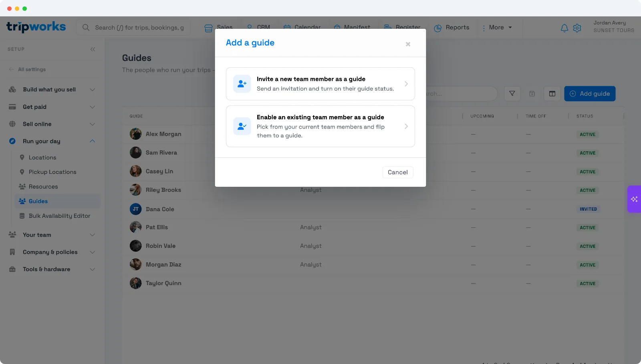The image size is (641, 364).
Task: Click the purple AI sparkle assistant tab
Action: click(634, 199)
